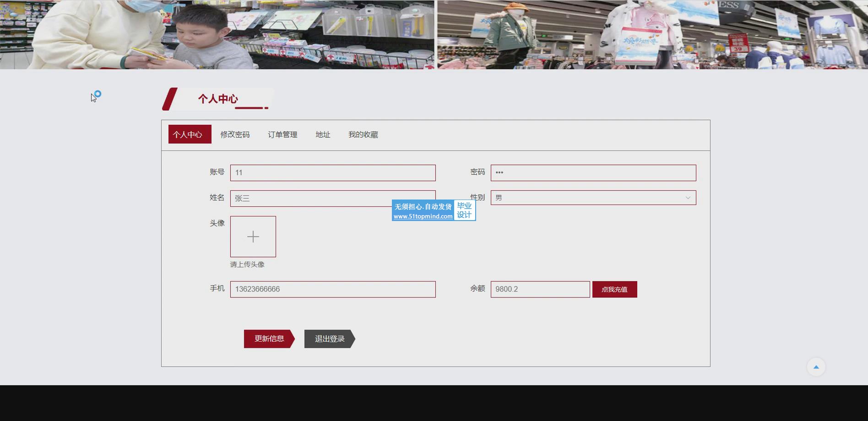This screenshot has height=421, width=868.
Task: Focus the 账号 account input field
Action: pos(332,173)
